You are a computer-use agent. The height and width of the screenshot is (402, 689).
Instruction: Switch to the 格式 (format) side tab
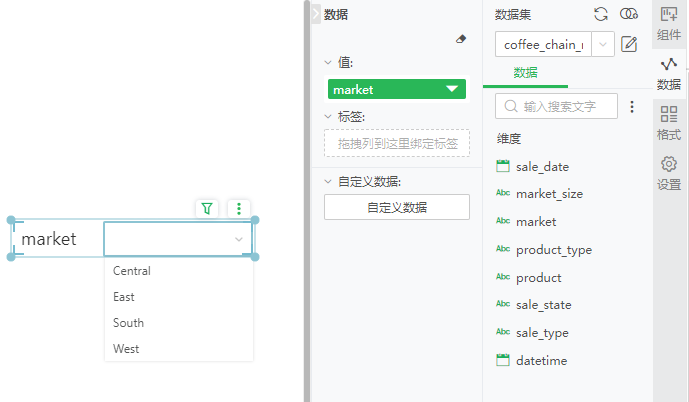pos(669,123)
